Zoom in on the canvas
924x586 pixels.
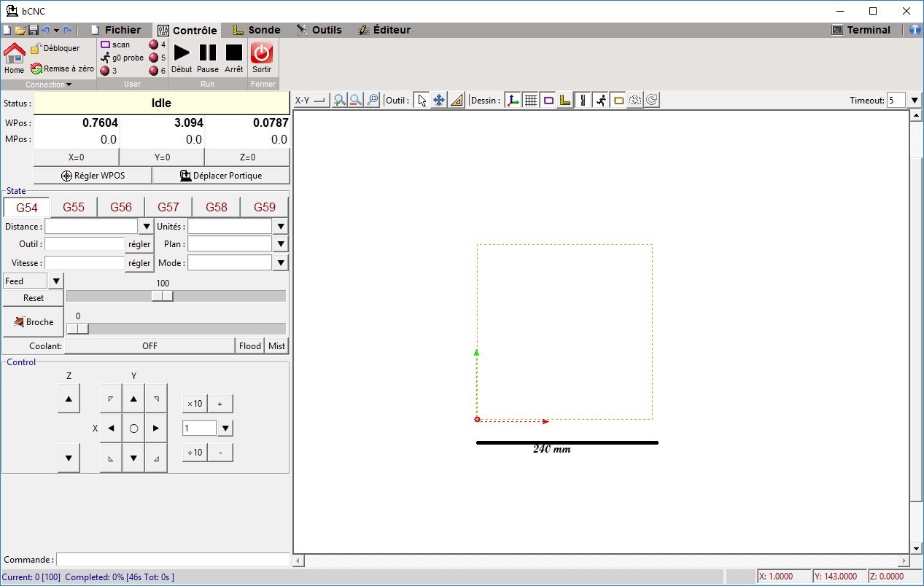click(339, 101)
